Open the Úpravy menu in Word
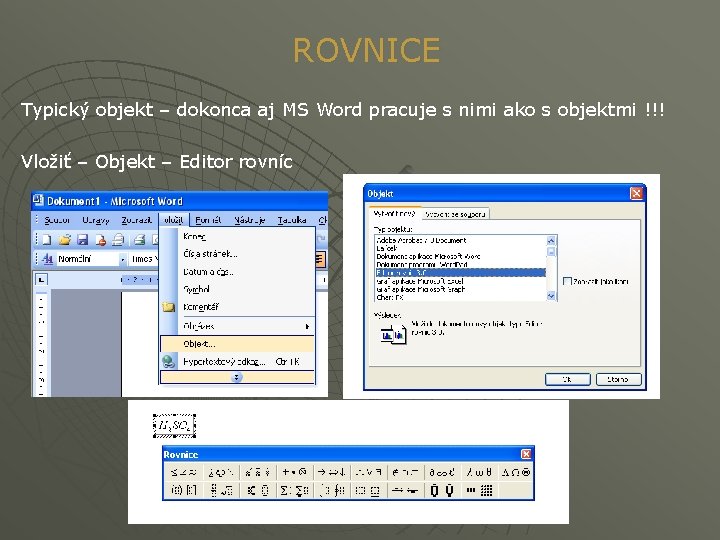Viewport: 720px width, 540px height. [x=96, y=220]
